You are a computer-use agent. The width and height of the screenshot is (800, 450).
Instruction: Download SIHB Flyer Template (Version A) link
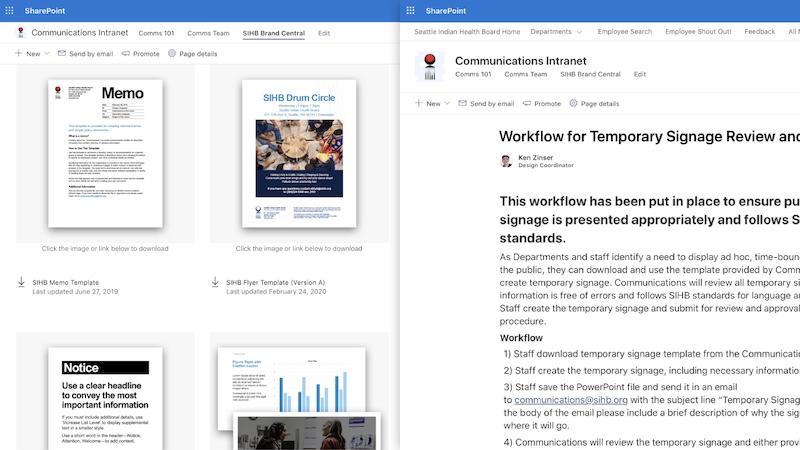click(276, 282)
